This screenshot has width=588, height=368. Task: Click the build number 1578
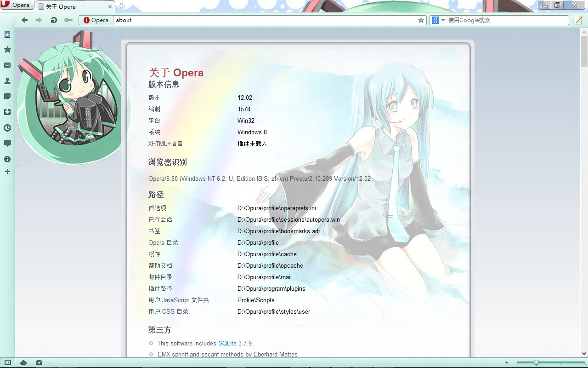pyautogui.click(x=244, y=109)
